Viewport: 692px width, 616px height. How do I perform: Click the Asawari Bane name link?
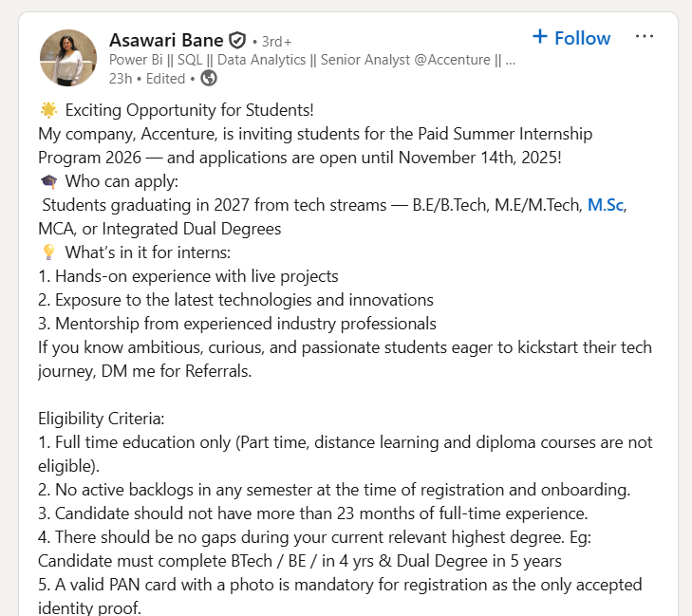pos(166,40)
